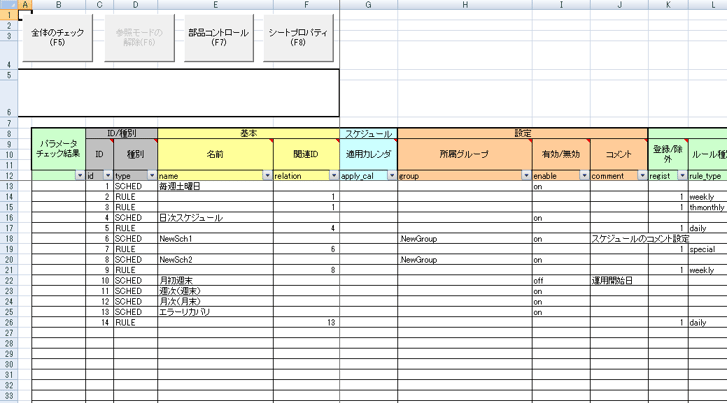Select the cell with エラーリカバリ

215,312
